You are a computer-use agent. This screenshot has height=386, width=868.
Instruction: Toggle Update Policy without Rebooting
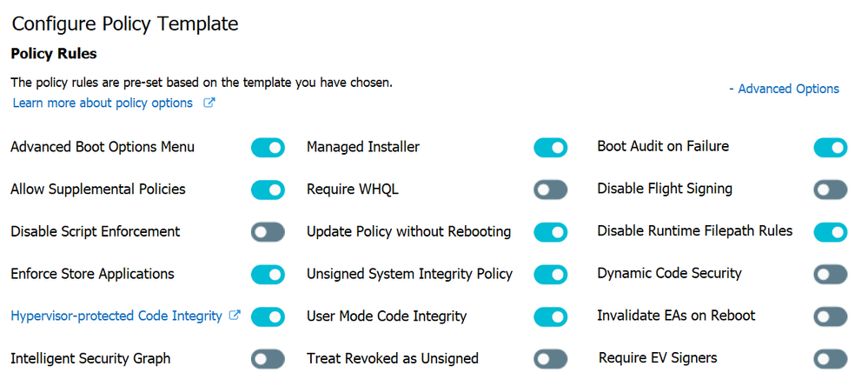(x=550, y=232)
